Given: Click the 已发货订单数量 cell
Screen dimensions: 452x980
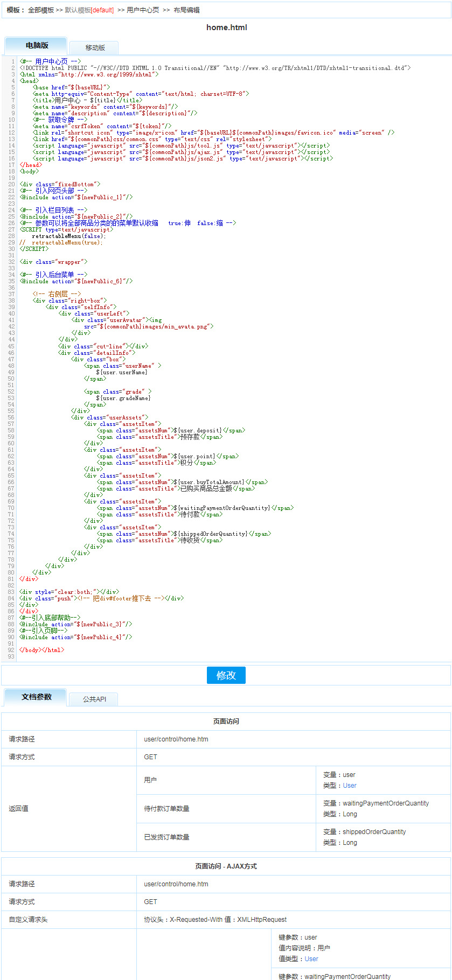Looking at the screenshot, I should [x=226, y=837].
